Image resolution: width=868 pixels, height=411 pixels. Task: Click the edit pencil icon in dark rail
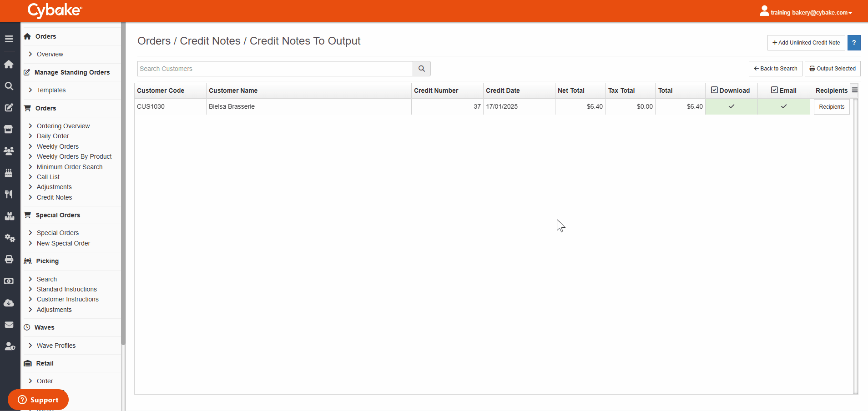pyautogui.click(x=9, y=108)
